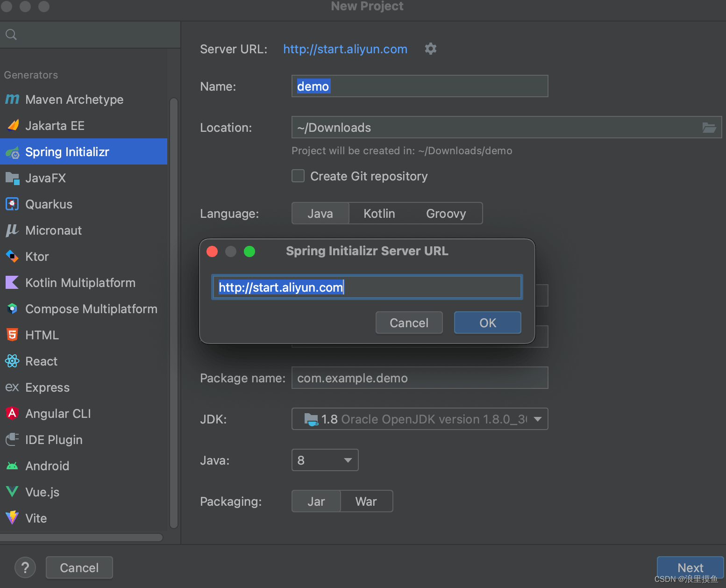Select IDE Plugin generator
Image resolution: width=726 pixels, height=588 pixels.
84,439
